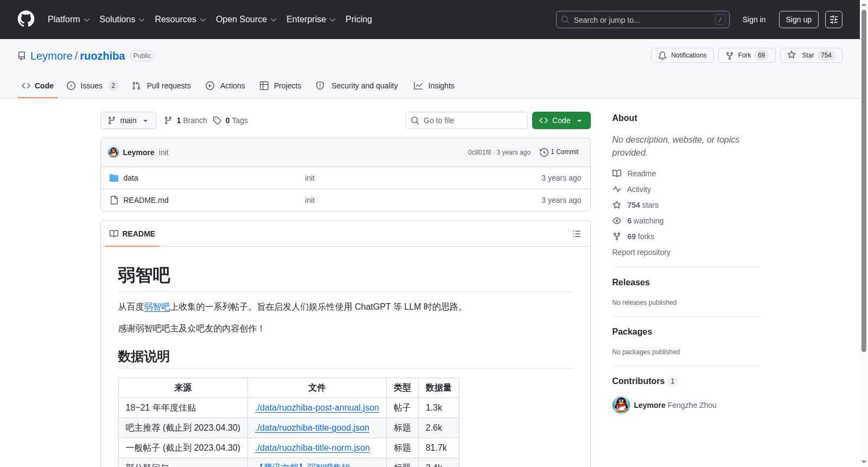Expand the Enterprise menu
868x467 pixels.
311,20
